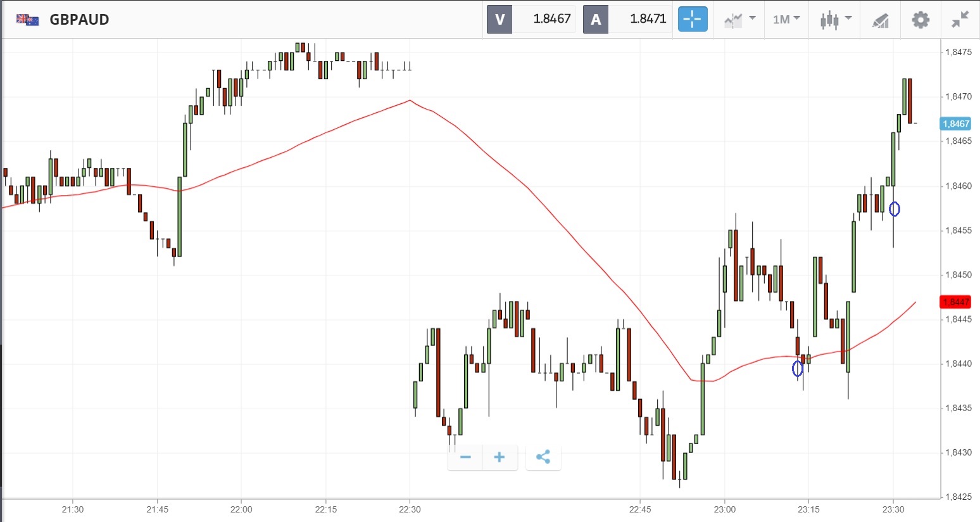Click the GBPAUD flag icon
Viewport: 980px width, 522px height.
click(28, 20)
